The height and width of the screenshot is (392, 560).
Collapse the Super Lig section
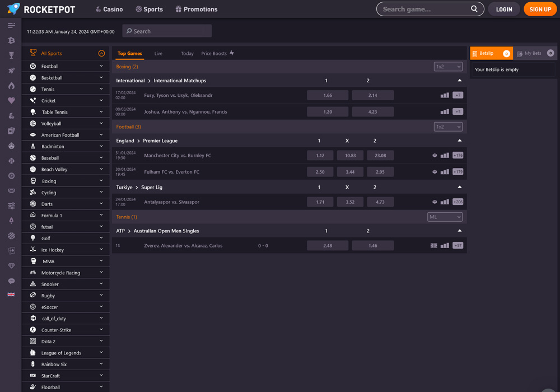tap(460, 187)
